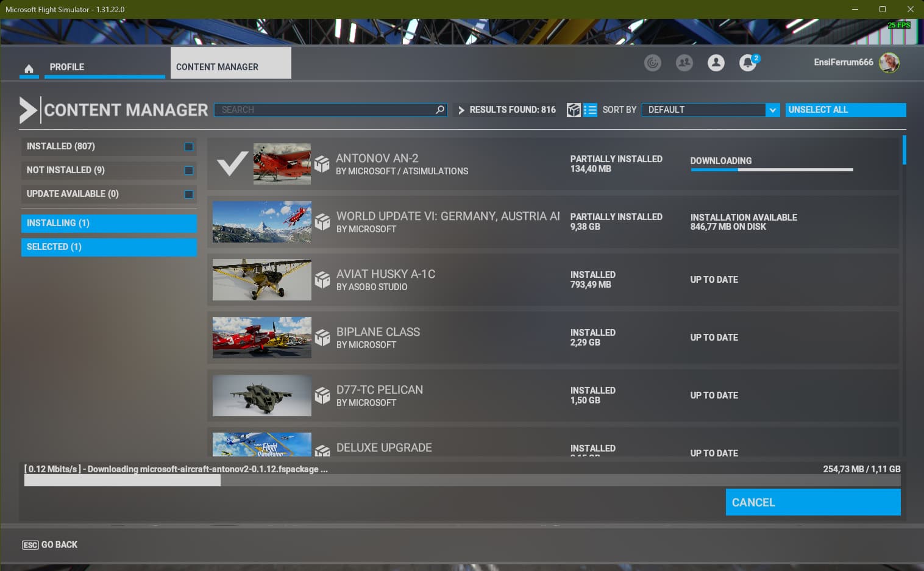The height and width of the screenshot is (571, 924).
Task: Click the content list vertical scrollbar
Action: click(x=904, y=150)
